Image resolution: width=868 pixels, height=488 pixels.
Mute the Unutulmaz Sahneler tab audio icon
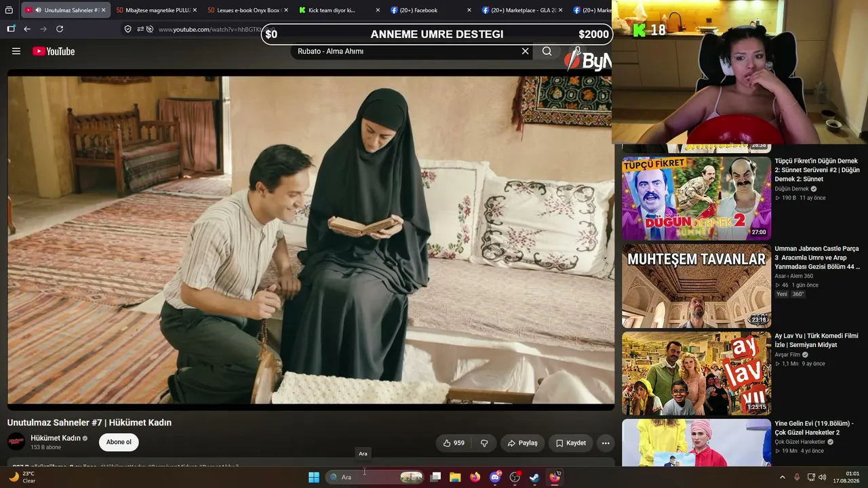point(38,10)
